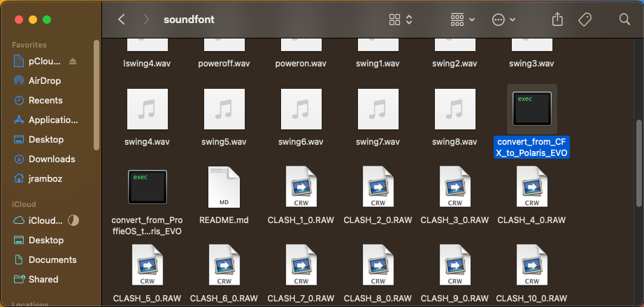Open Recents in sidebar
The height and width of the screenshot is (307, 644).
click(45, 100)
